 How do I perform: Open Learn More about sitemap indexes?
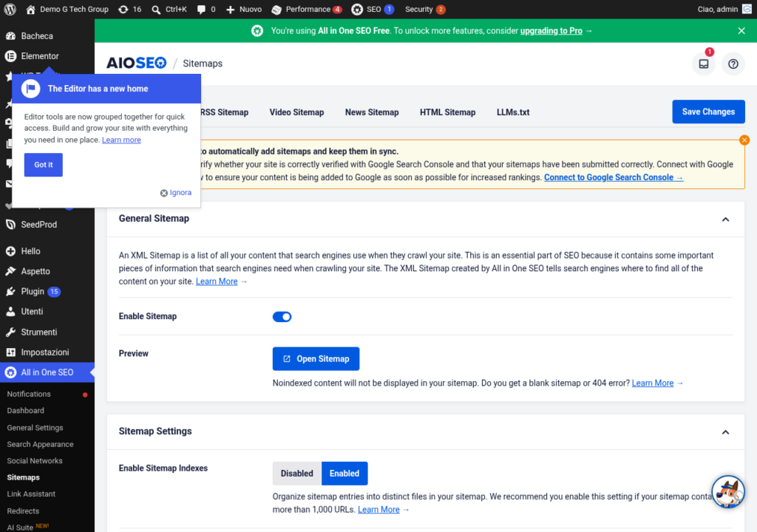click(x=378, y=510)
